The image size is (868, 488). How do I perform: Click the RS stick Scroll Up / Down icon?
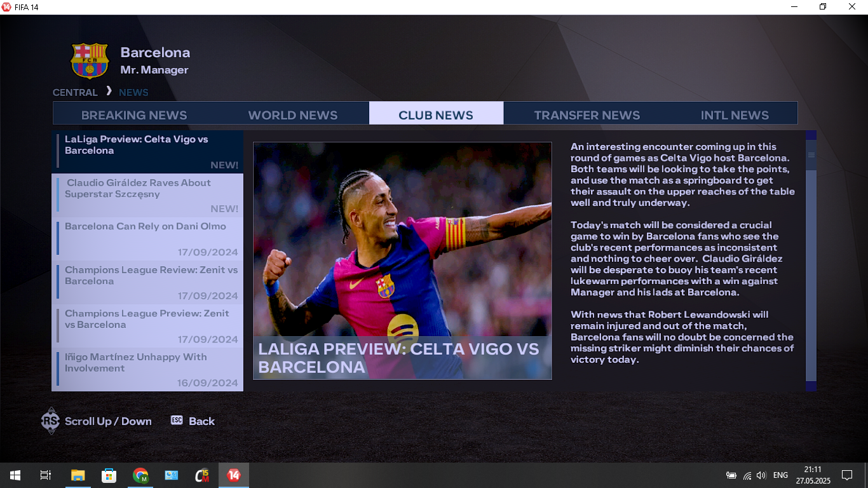pos(50,421)
